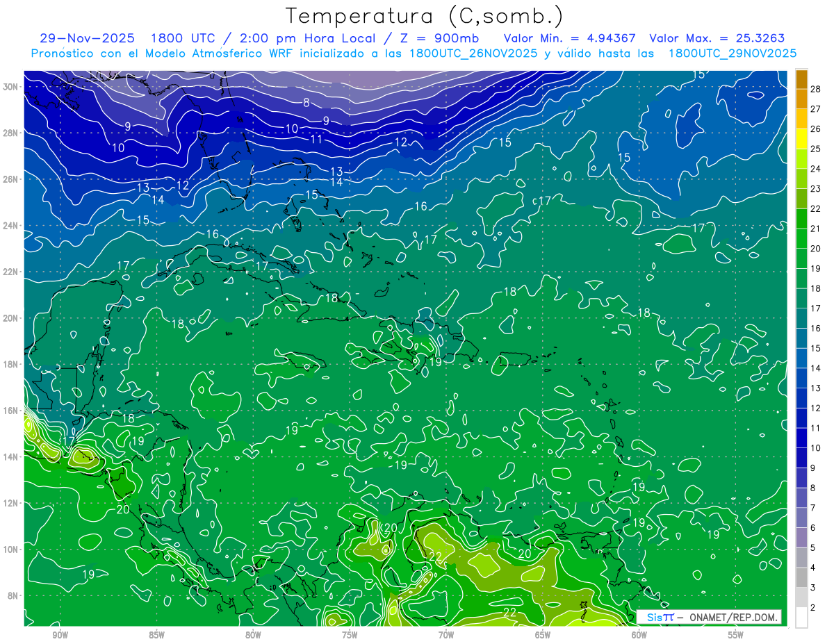Click the title "Temperatura (C,somb.)"
This screenshot has width=834, height=644.
[x=425, y=17]
